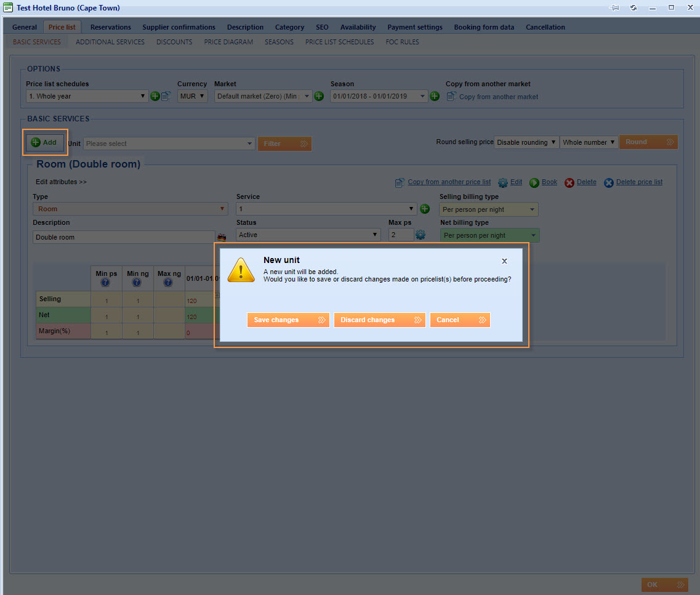Viewport: 700px width, 595px height.
Task: Open the Status dropdown showing Active
Action: [x=308, y=235]
